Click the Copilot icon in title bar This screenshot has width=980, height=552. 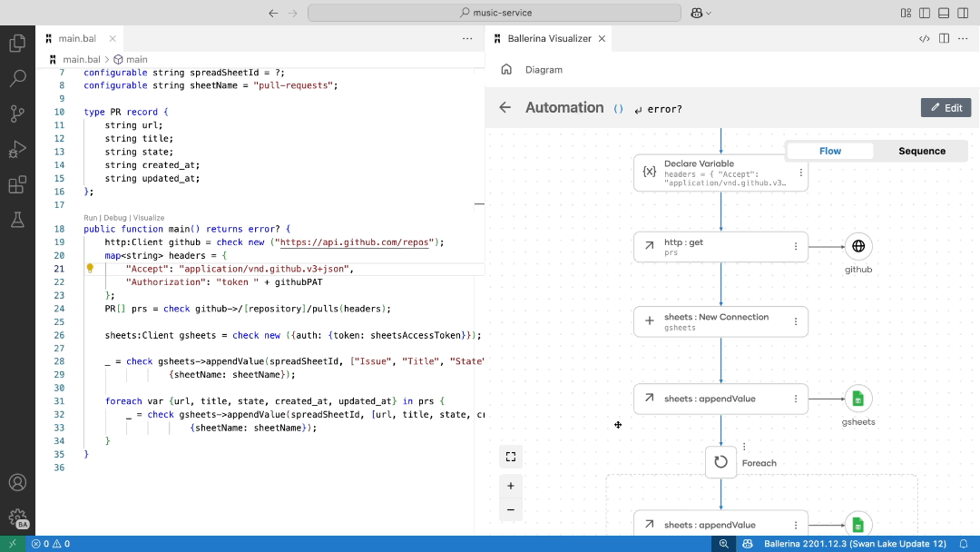[696, 13]
